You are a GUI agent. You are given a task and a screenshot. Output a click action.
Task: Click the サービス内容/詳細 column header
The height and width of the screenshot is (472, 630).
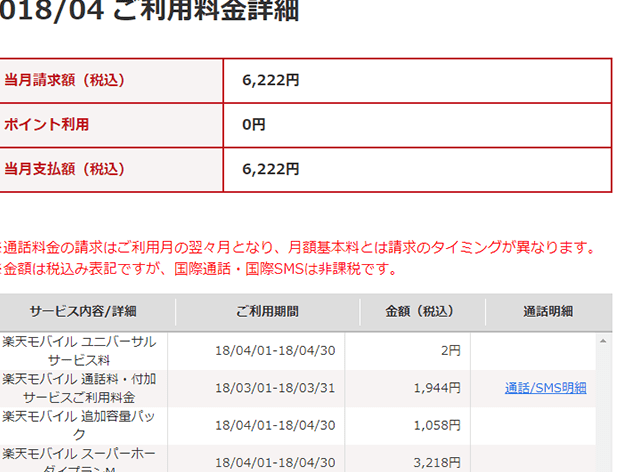click(x=83, y=311)
